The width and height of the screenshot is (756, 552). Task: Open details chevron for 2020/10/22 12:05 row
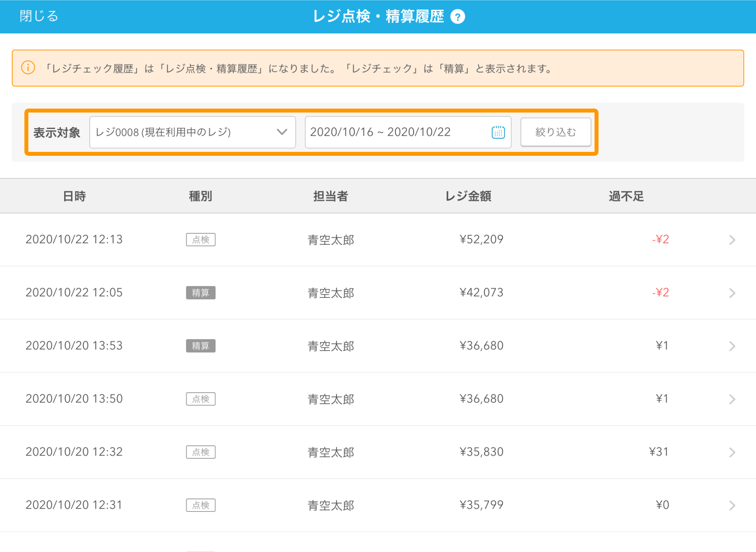coord(732,293)
